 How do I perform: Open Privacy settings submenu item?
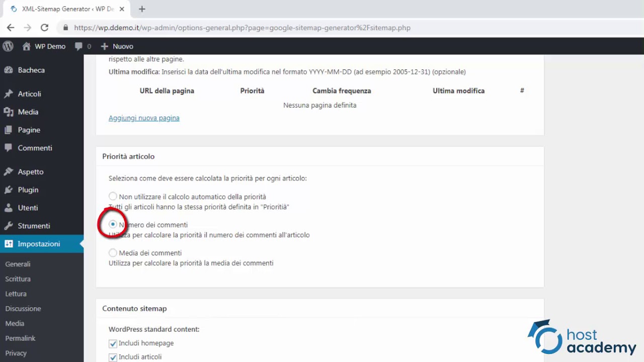[x=16, y=353]
